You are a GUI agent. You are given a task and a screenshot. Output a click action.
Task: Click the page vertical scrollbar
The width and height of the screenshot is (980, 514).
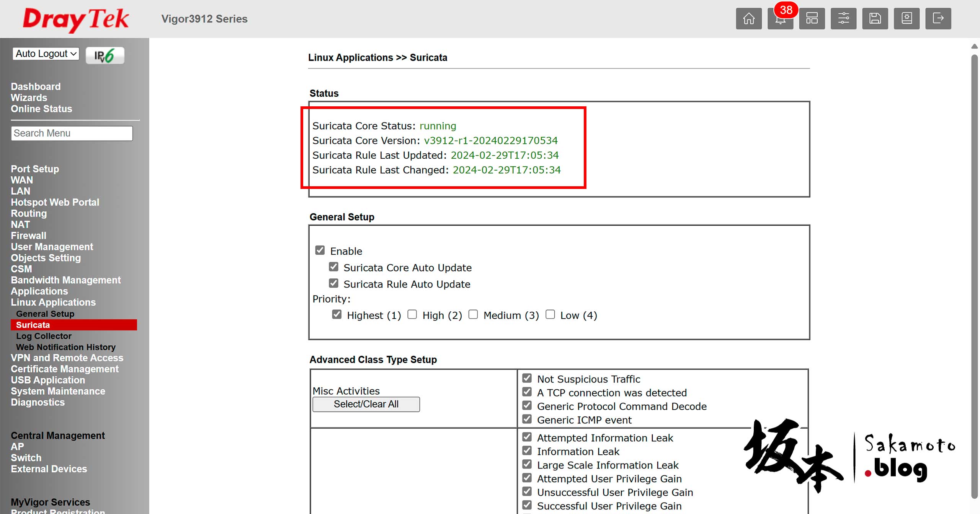(x=975, y=276)
